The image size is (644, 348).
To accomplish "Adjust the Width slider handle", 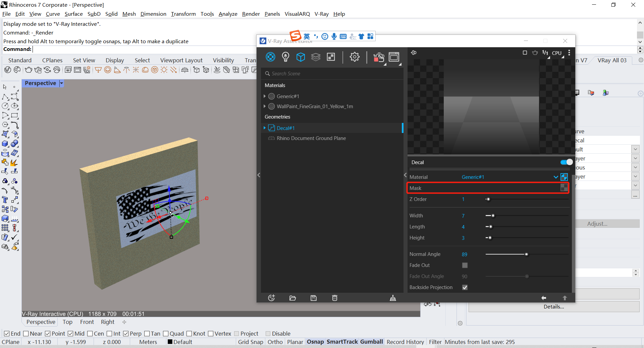I will pos(493,216).
